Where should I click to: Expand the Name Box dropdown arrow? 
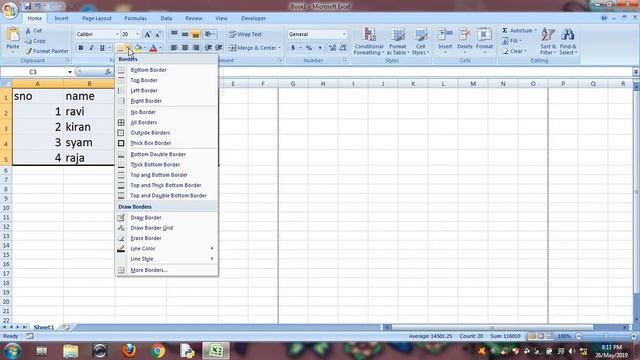[x=70, y=72]
